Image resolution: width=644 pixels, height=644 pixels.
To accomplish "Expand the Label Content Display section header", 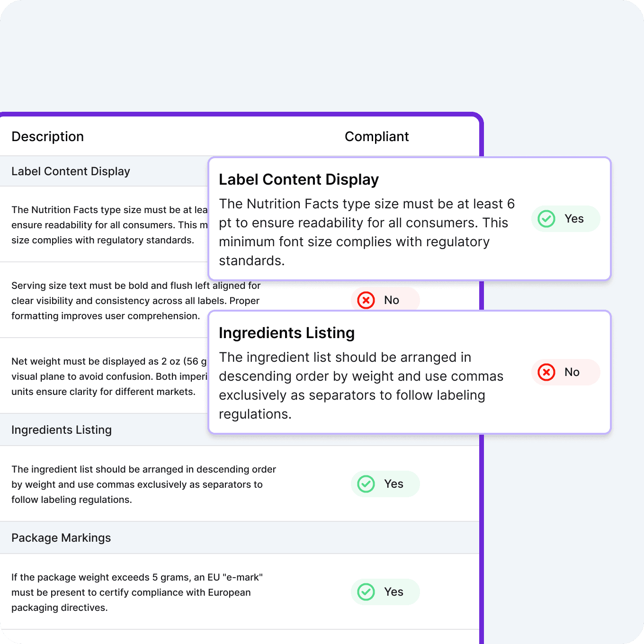I will coord(71,171).
